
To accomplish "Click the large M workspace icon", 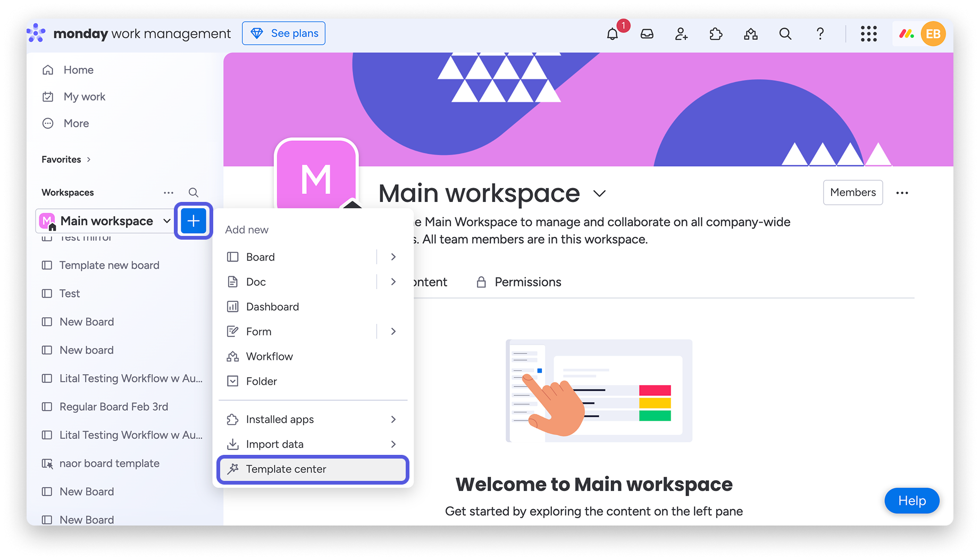I will click(316, 174).
